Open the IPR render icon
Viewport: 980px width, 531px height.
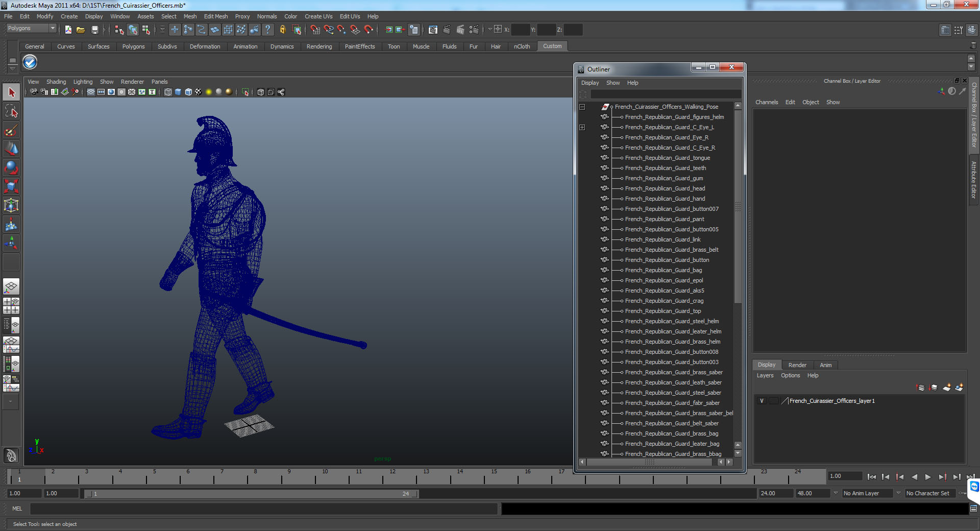tap(460, 30)
